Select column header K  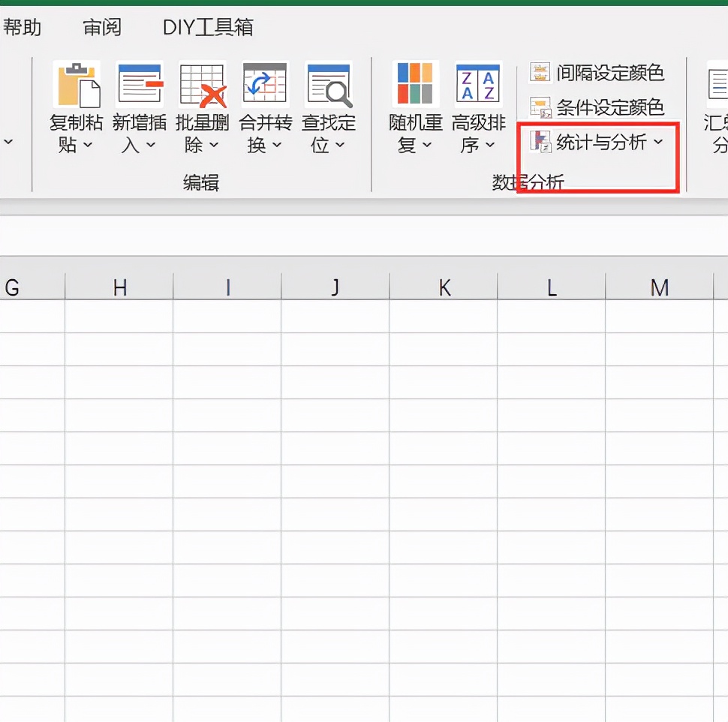pos(443,287)
